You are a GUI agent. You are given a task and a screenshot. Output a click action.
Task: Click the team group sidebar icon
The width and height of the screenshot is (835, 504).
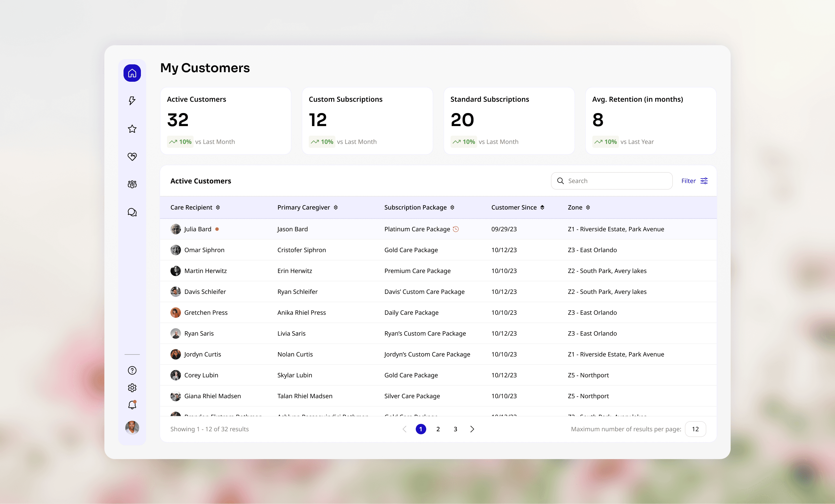tap(132, 184)
